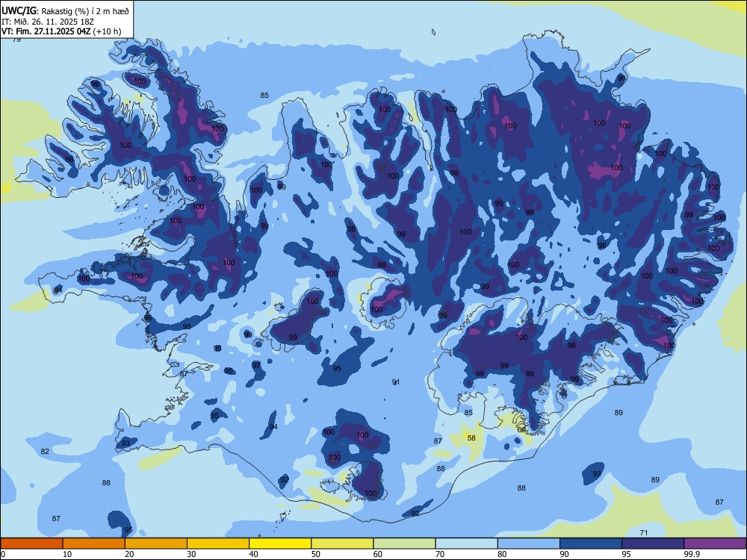
Task: Pick the light orange 20–30 legend band
Action: (156, 544)
